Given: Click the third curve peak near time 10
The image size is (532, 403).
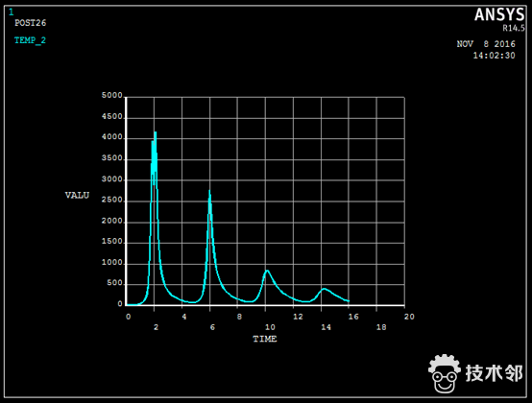Looking at the screenshot, I should coord(267,271).
